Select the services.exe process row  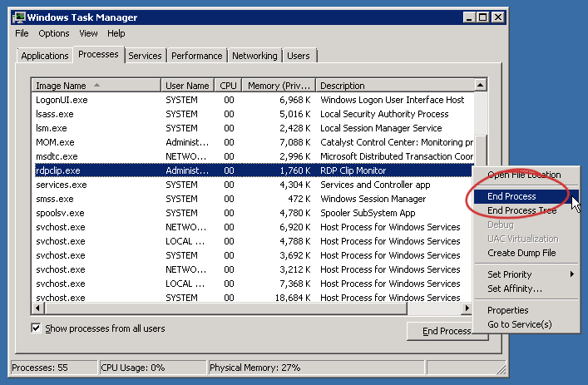tap(253, 185)
